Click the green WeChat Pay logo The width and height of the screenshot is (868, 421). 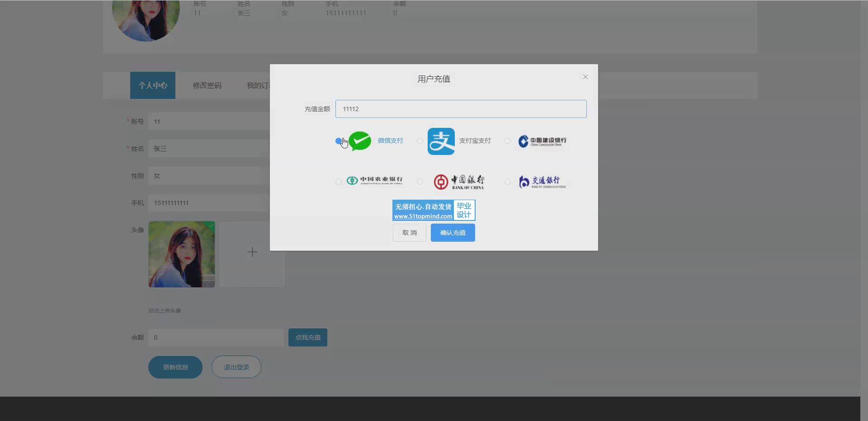(x=360, y=141)
